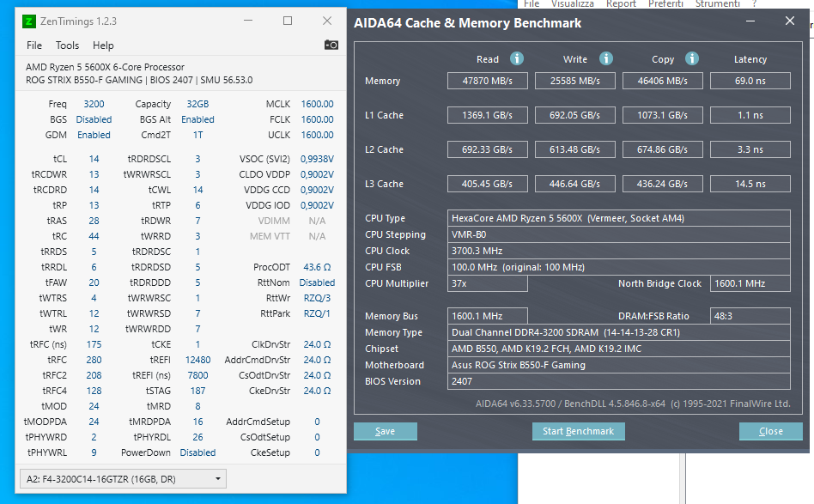This screenshot has width=814, height=504.
Task: Click the info icon next to Read
Action: coord(517,58)
